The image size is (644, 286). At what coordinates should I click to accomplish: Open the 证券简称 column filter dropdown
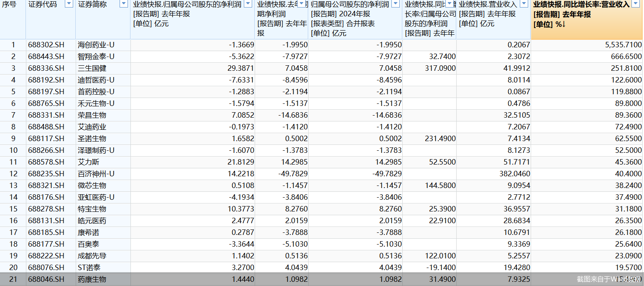tap(124, 4)
